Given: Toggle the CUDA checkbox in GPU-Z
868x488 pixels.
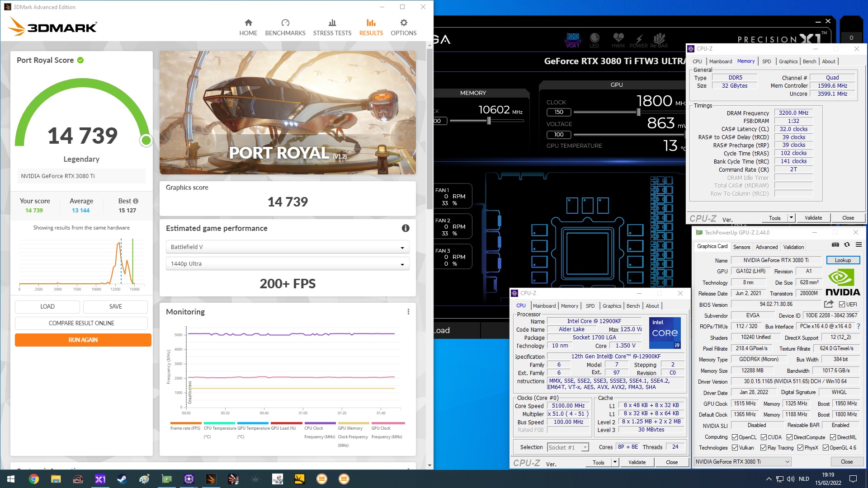Looking at the screenshot, I should 764,437.
